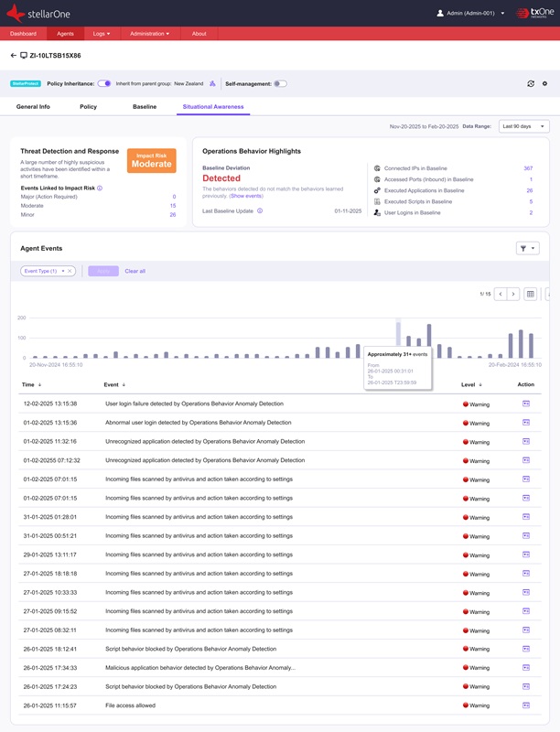Remove the Event Type filter chip
Image resolution: width=560 pixels, height=732 pixels.
click(x=70, y=271)
